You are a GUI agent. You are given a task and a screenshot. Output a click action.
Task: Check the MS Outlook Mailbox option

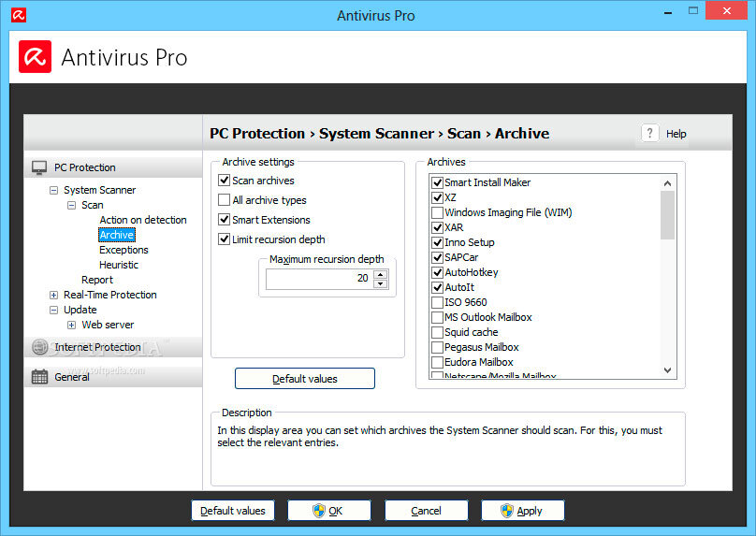[437, 317]
